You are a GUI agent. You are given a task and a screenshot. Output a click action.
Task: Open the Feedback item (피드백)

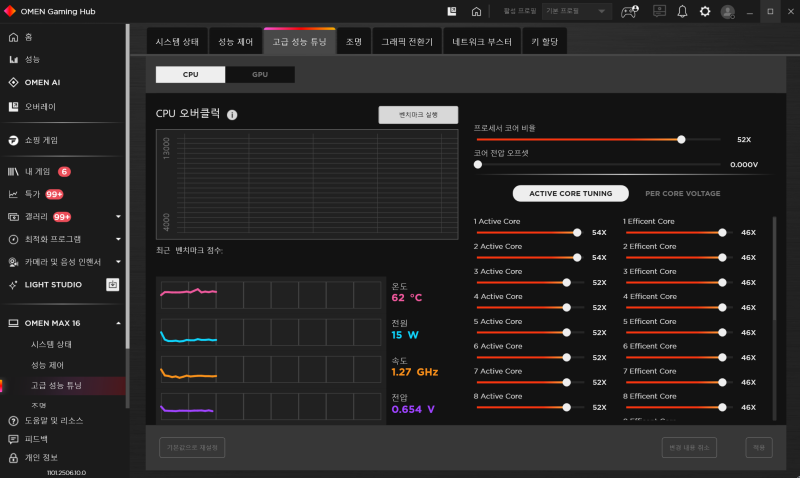point(28,439)
